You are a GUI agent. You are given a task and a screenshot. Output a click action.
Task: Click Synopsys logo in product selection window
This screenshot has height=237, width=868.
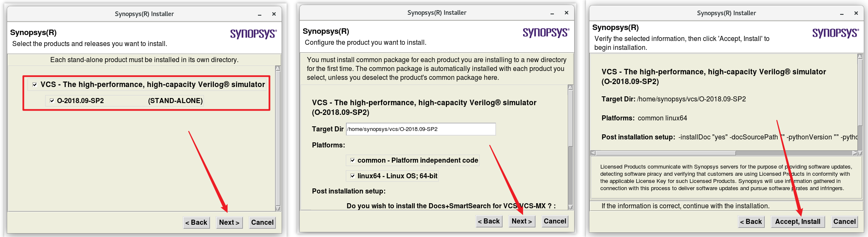click(x=253, y=33)
